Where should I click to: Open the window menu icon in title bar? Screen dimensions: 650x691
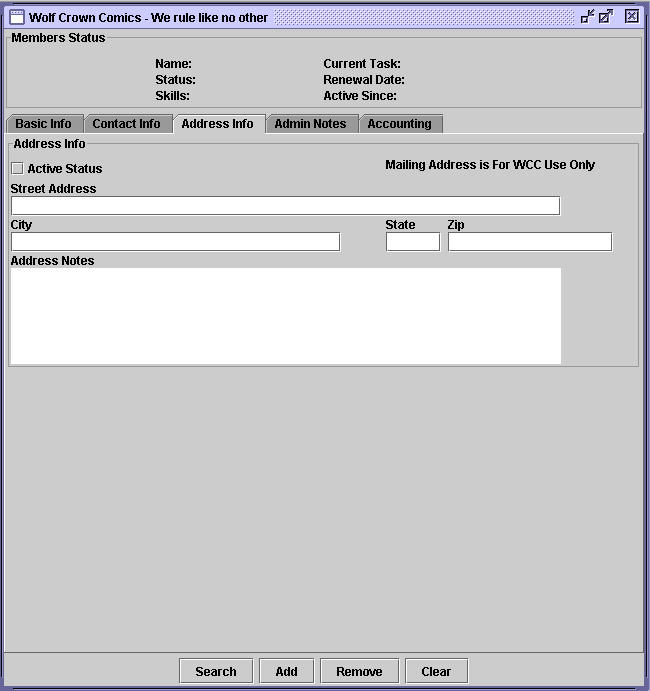pyautogui.click(x=17, y=17)
